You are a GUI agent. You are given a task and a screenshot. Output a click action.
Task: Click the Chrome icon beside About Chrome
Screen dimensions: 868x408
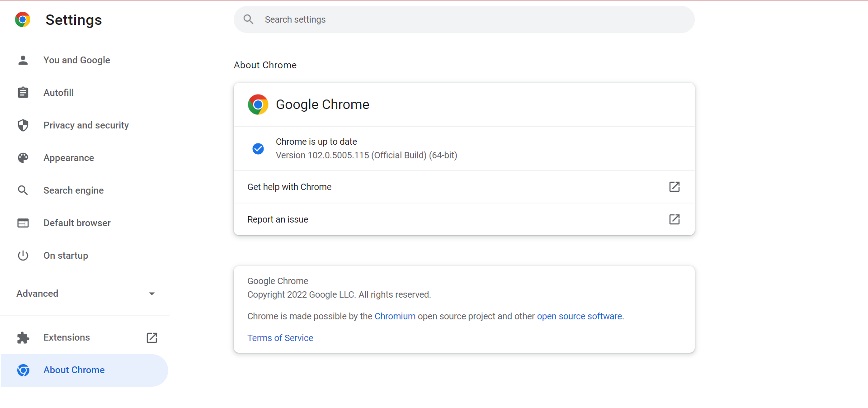tap(24, 370)
